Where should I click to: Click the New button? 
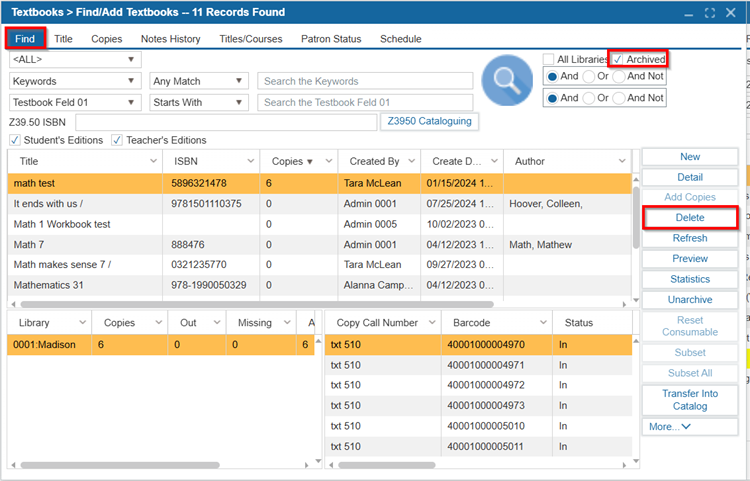tap(690, 157)
